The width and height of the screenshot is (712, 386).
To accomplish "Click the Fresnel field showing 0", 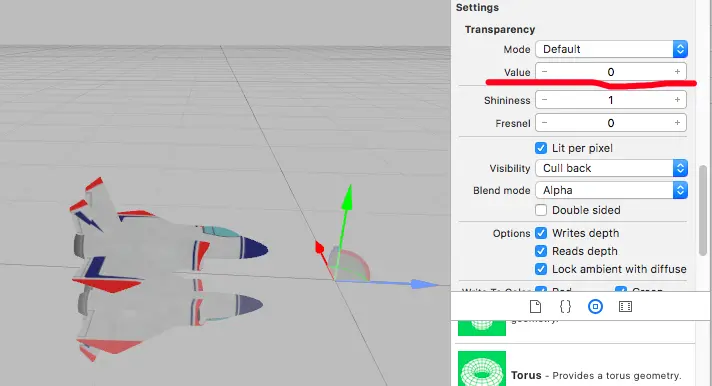I will pos(611,123).
